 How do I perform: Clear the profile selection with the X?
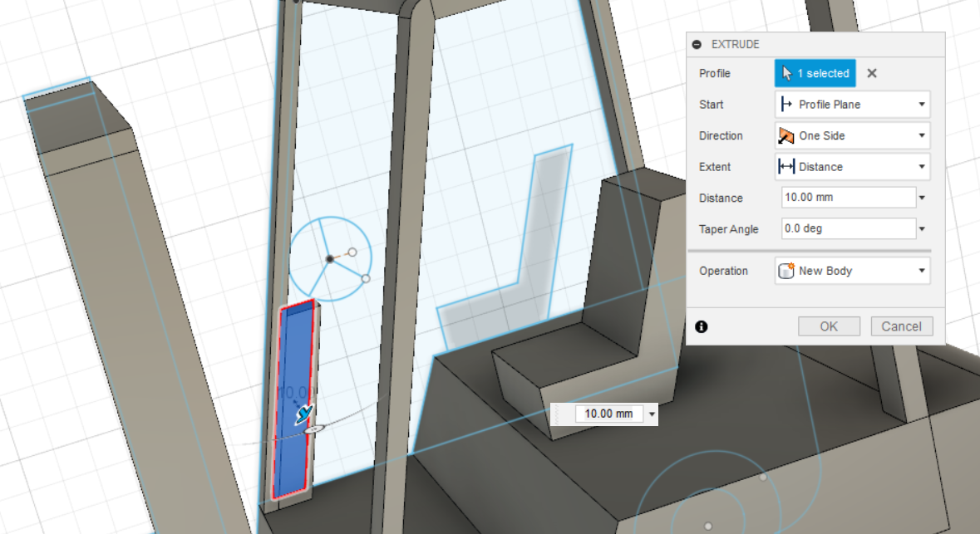[872, 73]
